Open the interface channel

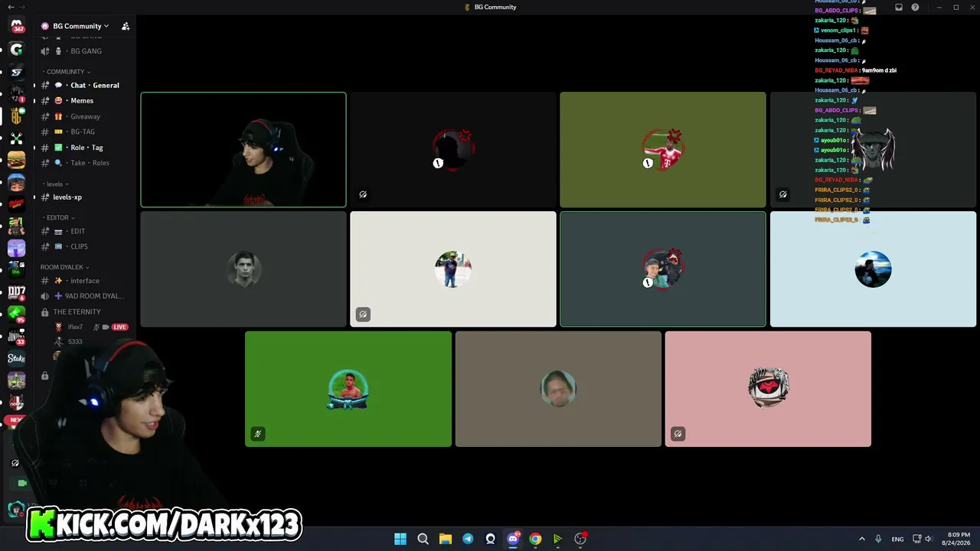click(x=85, y=281)
